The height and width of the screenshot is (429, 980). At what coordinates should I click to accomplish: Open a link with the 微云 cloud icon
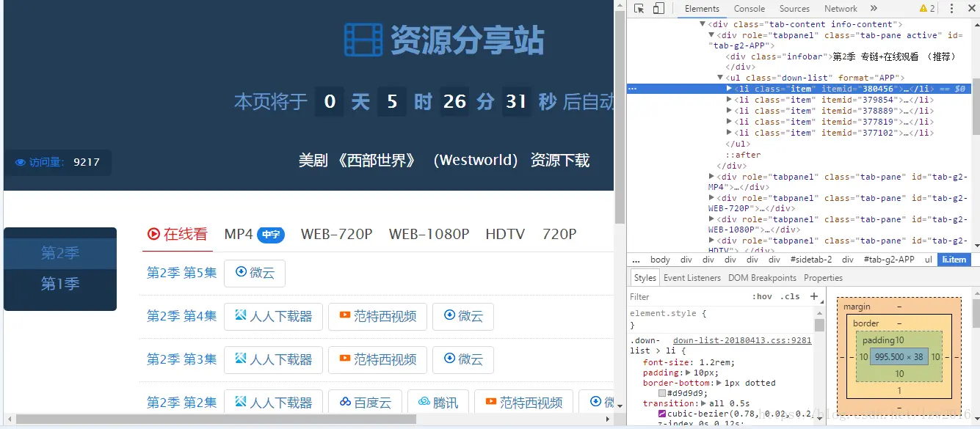(255, 273)
